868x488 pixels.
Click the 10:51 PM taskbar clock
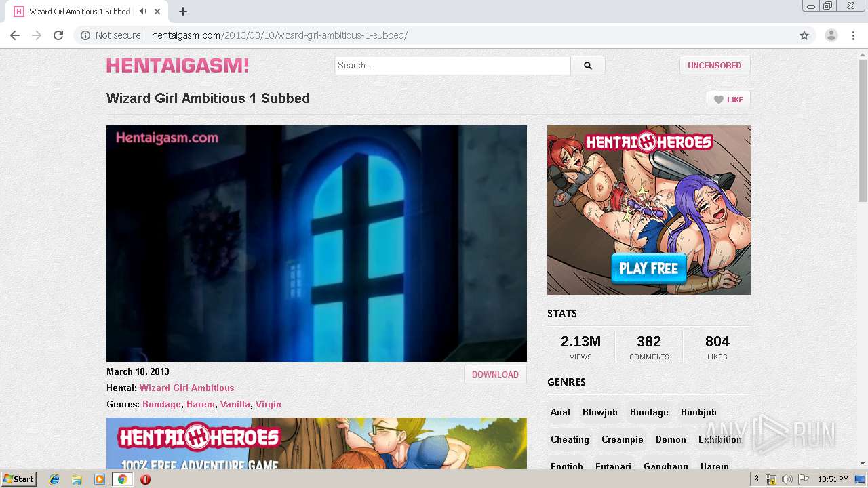[x=833, y=479]
